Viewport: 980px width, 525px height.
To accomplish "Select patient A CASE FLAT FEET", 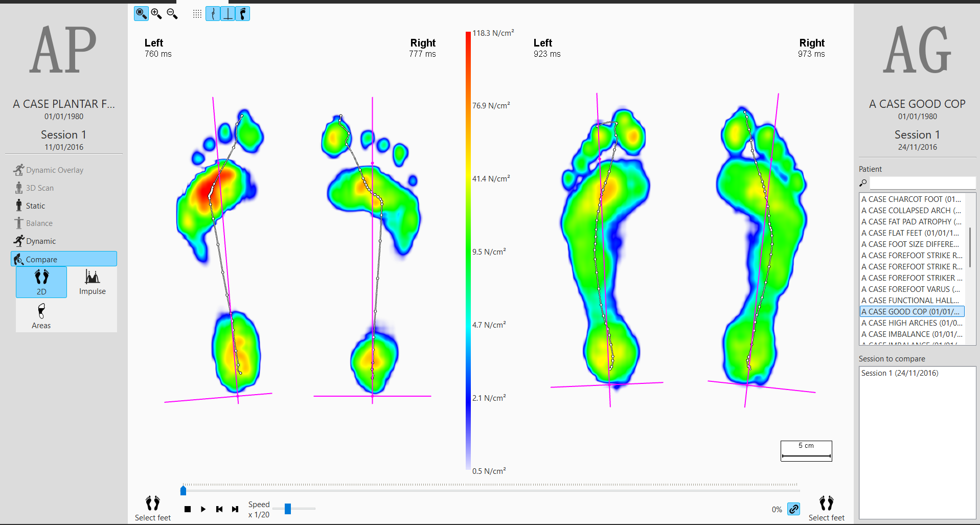I will tap(911, 233).
